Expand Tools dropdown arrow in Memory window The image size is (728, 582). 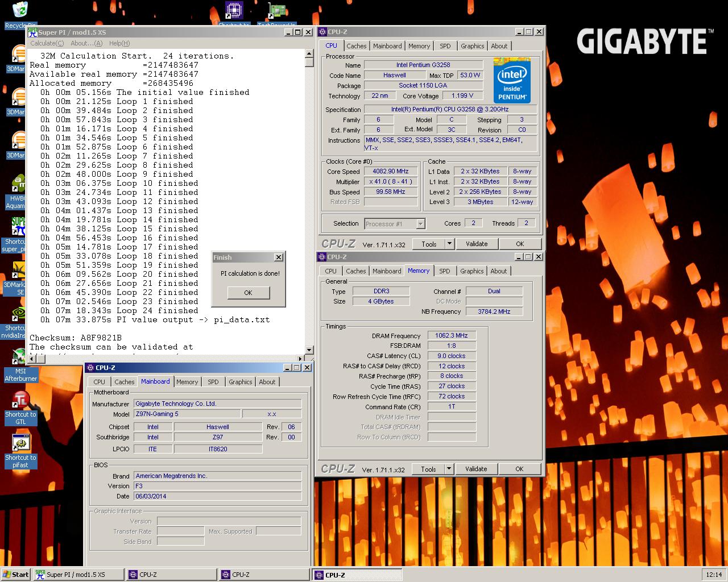coord(448,469)
